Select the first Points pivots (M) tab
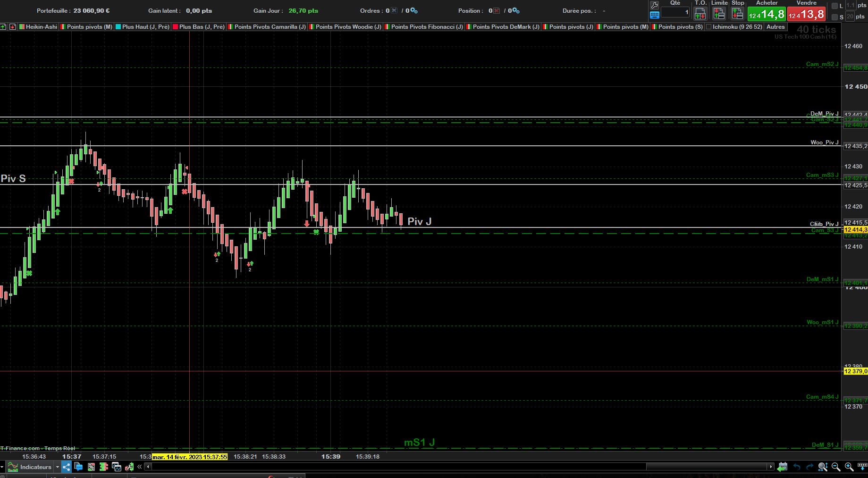 87,27
